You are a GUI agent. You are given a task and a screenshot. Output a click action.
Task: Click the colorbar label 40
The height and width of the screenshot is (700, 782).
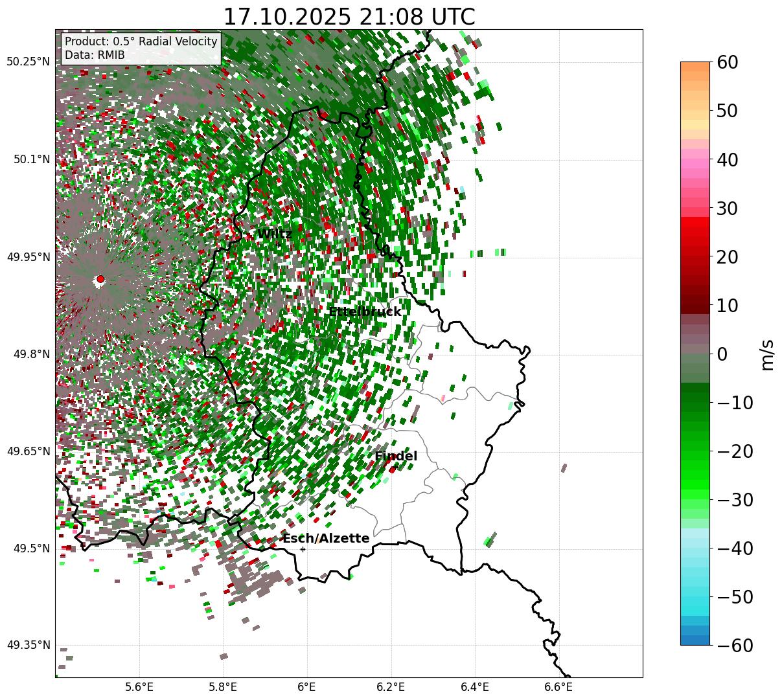[x=727, y=159]
